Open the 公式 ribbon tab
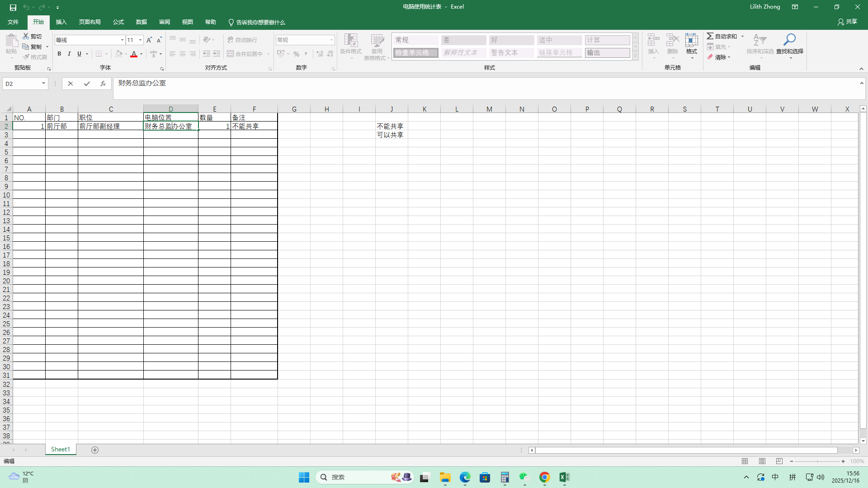Image resolution: width=868 pixels, height=488 pixels. pos(118,22)
